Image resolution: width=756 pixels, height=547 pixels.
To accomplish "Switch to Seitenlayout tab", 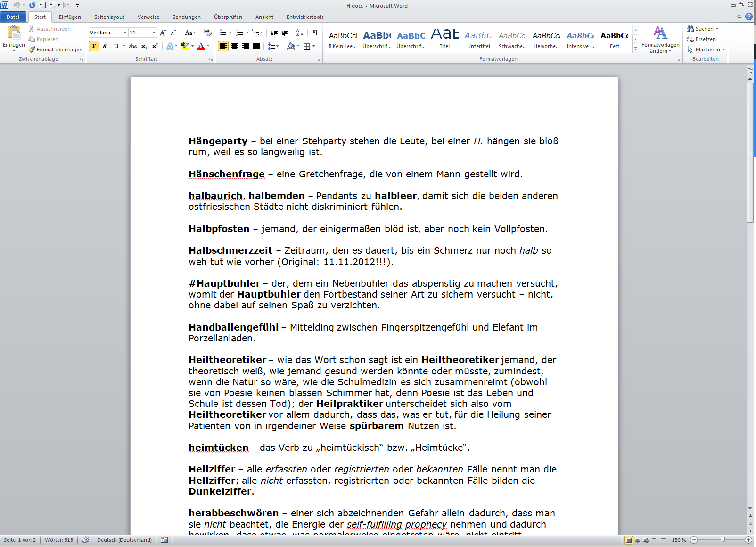I will click(109, 17).
